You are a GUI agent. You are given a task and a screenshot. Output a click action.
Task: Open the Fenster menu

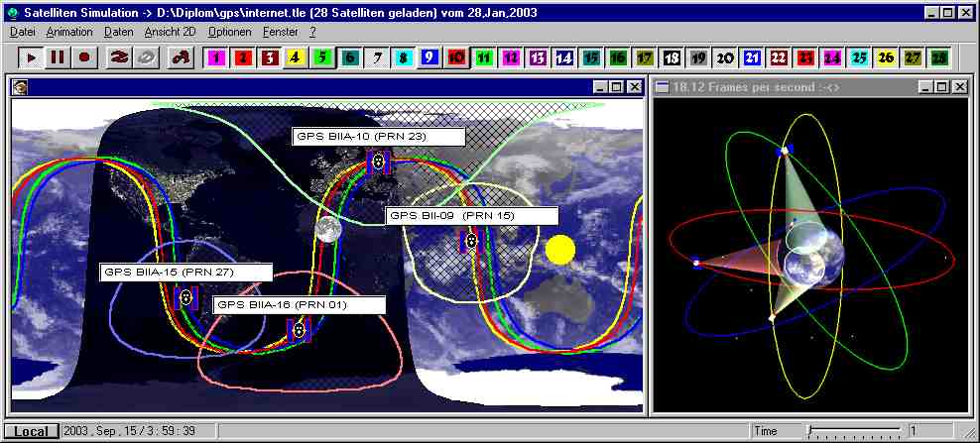[x=281, y=32]
